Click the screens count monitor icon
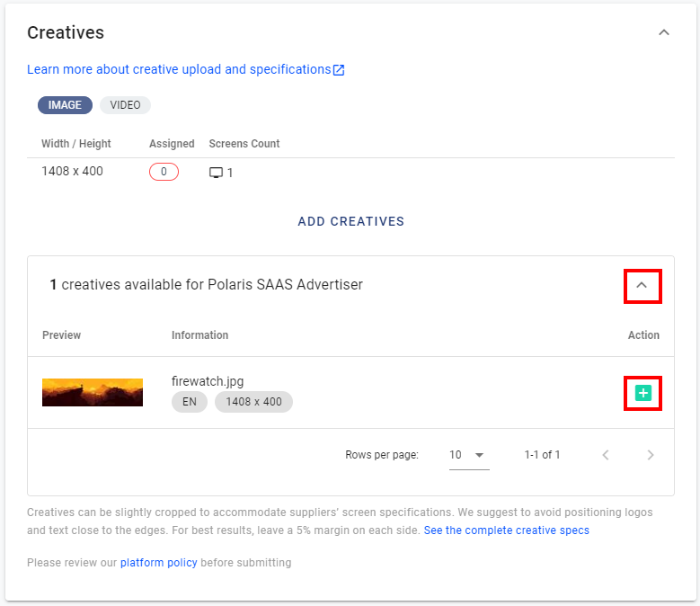Image resolution: width=700 pixels, height=606 pixels. click(x=216, y=173)
